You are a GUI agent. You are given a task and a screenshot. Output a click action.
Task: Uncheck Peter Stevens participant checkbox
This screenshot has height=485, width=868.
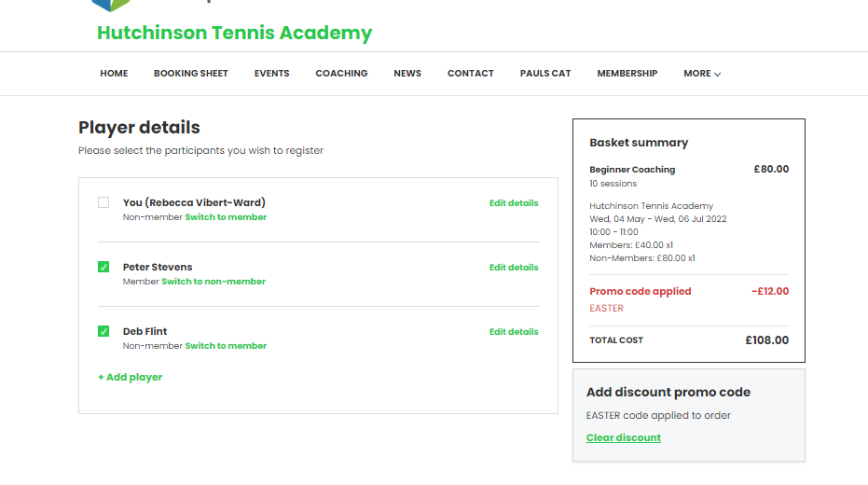(x=103, y=267)
